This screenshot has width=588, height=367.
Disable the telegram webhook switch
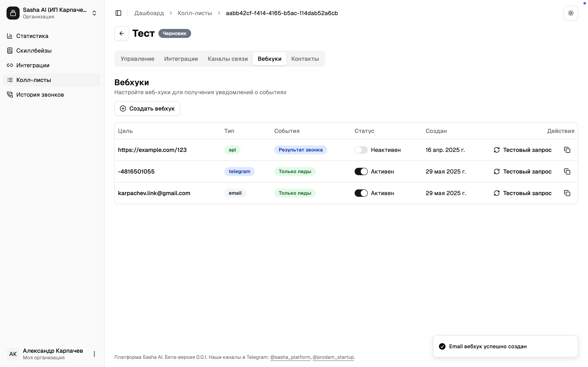[x=361, y=172]
